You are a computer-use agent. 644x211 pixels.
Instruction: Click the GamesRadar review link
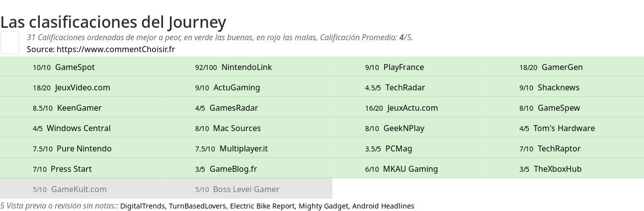pyautogui.click(x=227, y=108)
